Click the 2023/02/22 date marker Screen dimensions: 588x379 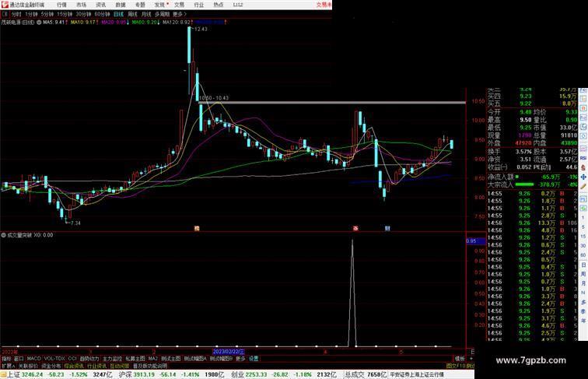[x=229, y=352]
